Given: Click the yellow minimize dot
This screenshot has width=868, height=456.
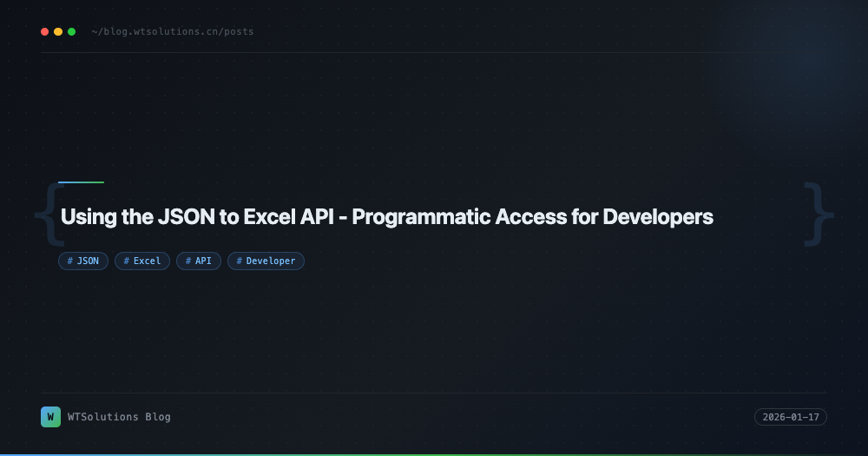Looking at the screenshot, I should click(x=58, y=31).
